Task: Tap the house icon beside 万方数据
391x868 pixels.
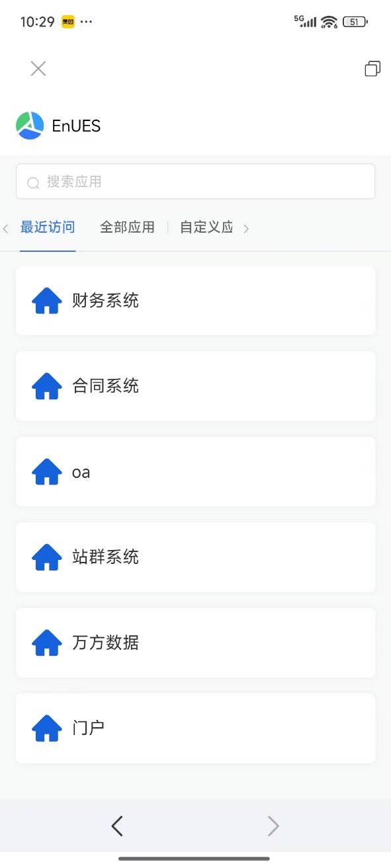Action: click(x=47, y=643)
